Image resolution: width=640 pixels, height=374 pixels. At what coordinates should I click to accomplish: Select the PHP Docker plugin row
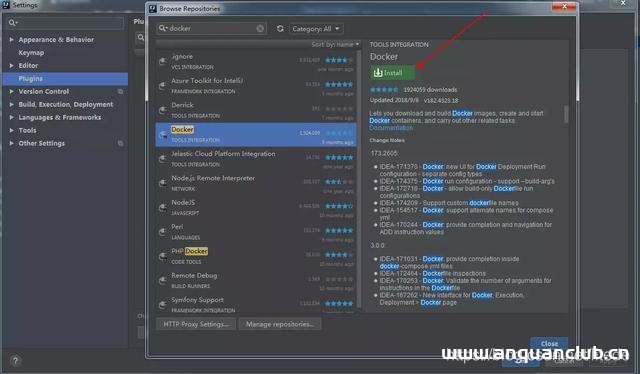[x=256, y=256]
